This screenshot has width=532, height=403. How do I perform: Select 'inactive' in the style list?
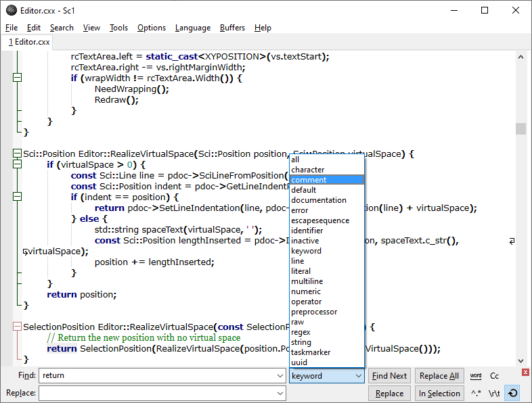pyautogui.click(x=327, y=241)
